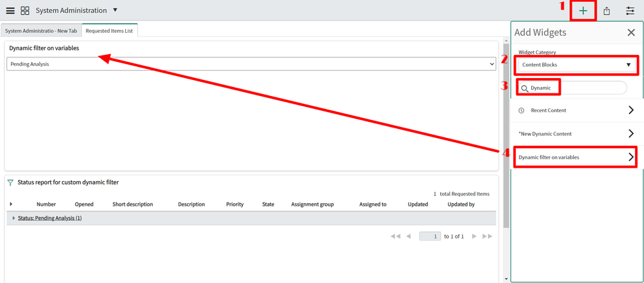Open the Widget Category Content Blocks dropdown
This screenshot has width=644, height=283.
tap(577, 65)
